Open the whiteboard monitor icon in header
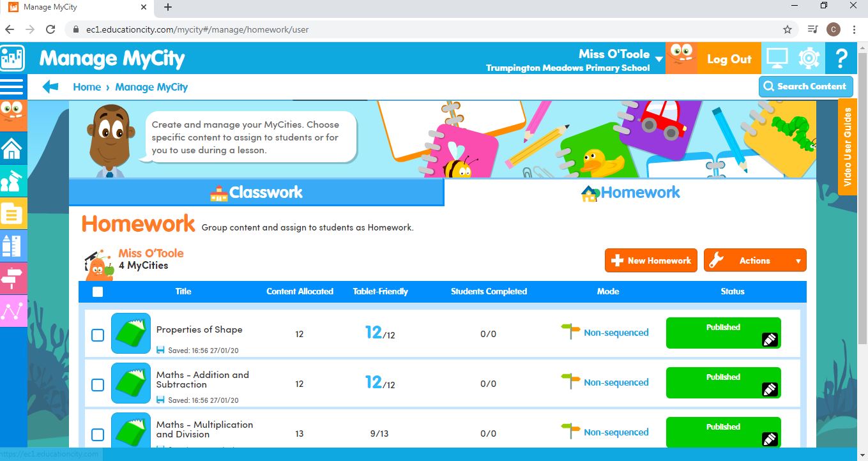The height and width of the screenshot is (461, 868). [x=777, y=59]
